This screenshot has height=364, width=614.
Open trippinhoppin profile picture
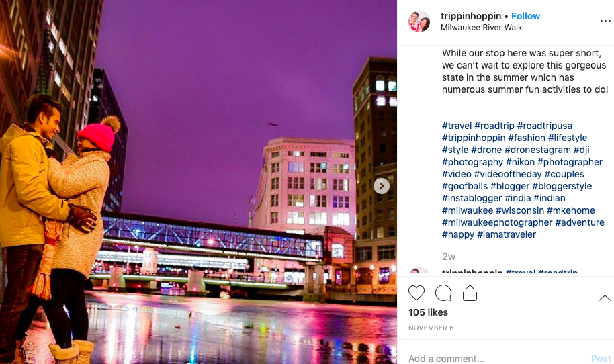419,21
